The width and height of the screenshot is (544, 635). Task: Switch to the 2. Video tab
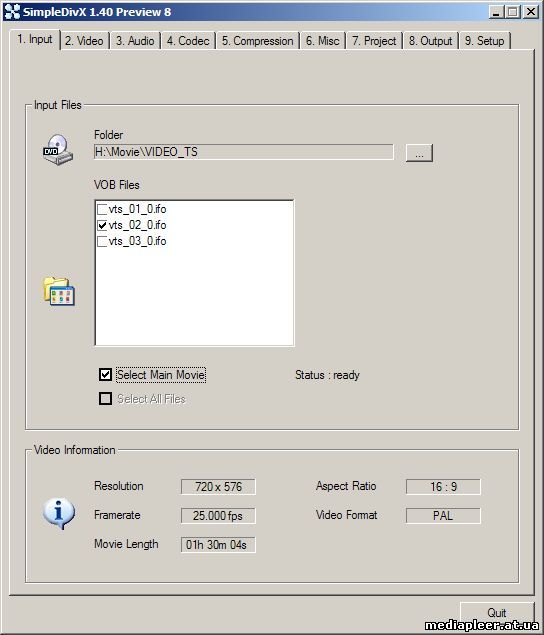(x=85, y=41)
